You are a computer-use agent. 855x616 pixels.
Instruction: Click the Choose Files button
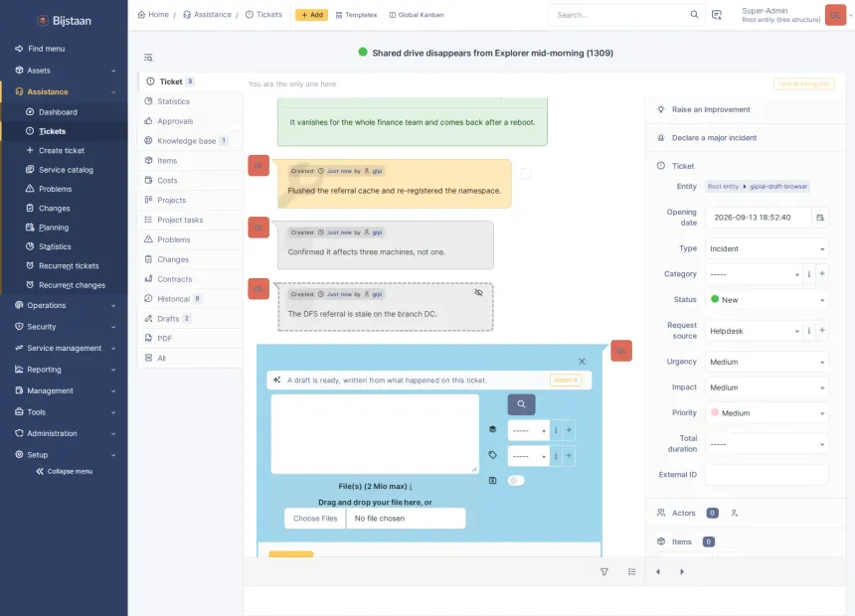(x=315, y=519)
